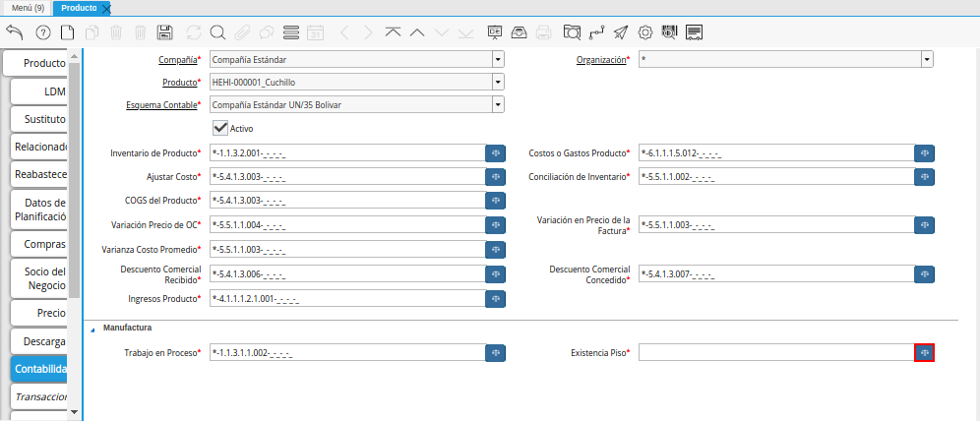Open account editor for Costos o Gastos Producto
The height and width of the screenshot is (421, 980).
coord(924,153)
